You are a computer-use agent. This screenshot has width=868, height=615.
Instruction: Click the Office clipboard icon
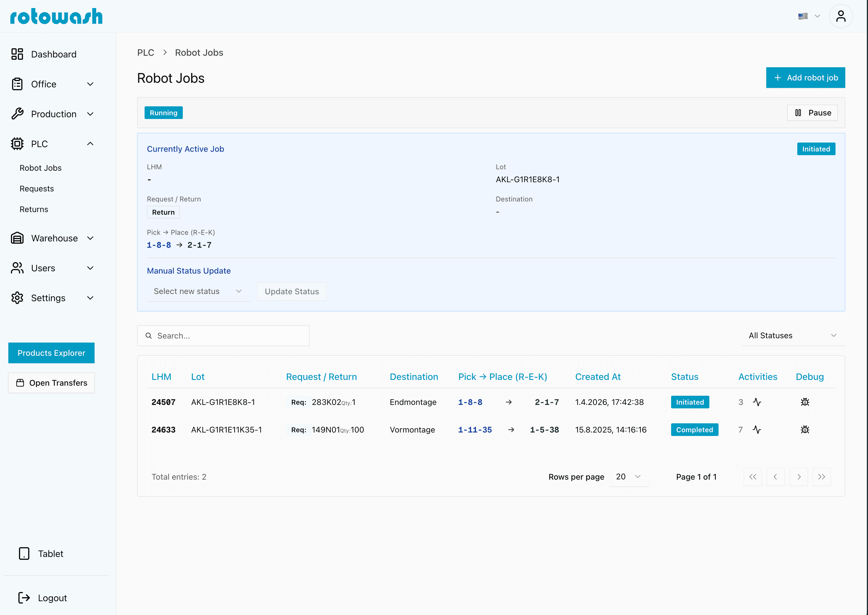[x=17, y=84]
